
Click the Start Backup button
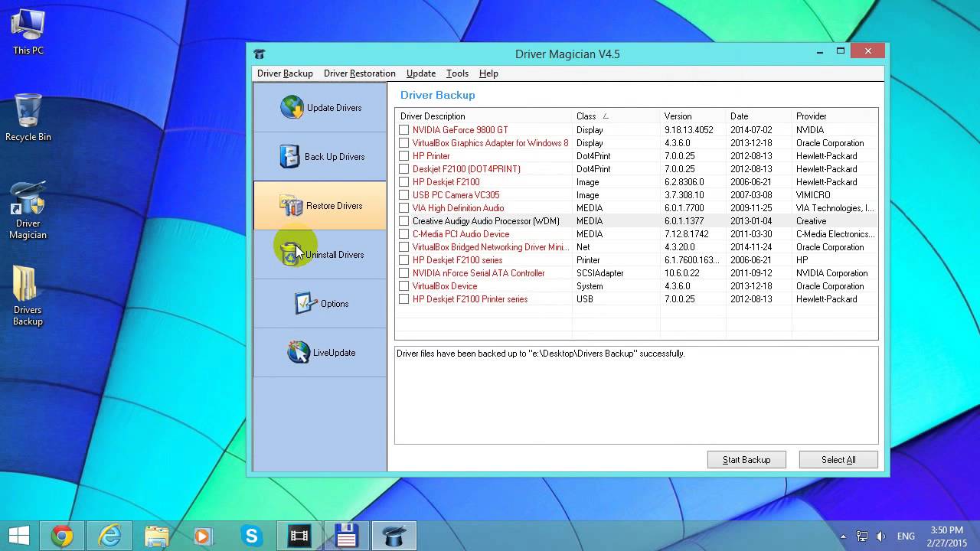click(x=746, y=460)
